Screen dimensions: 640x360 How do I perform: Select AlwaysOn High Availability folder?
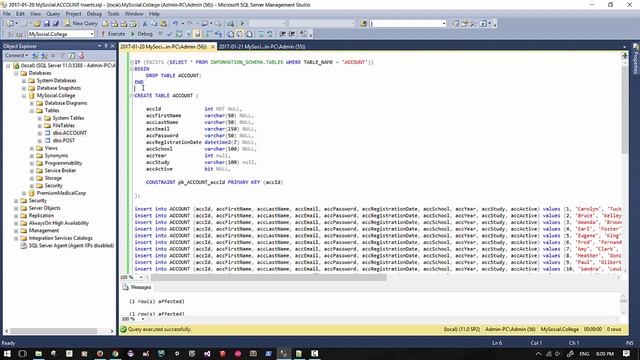59,223
